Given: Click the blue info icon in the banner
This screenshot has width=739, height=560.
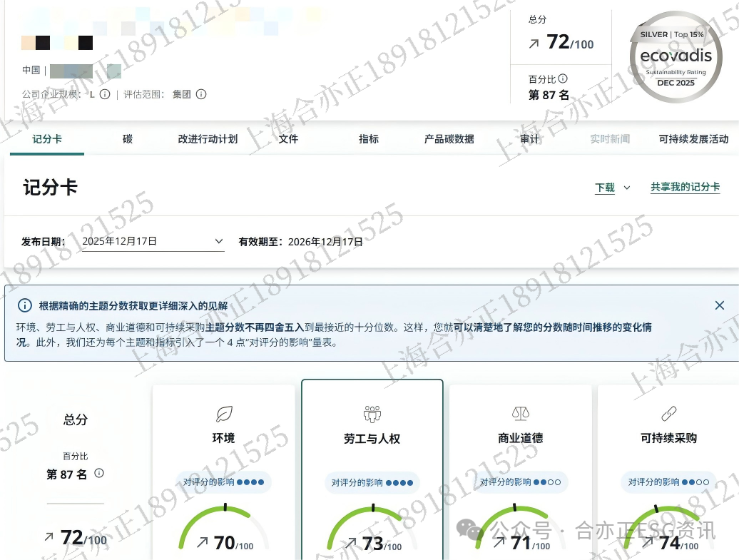Looking at the screenshot, I should (x=25, y=305).
